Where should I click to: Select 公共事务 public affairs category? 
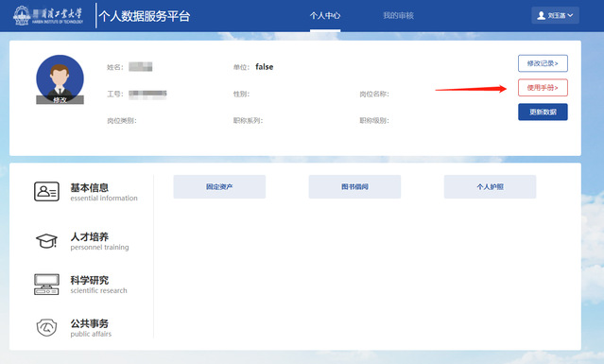pos(91,328)
